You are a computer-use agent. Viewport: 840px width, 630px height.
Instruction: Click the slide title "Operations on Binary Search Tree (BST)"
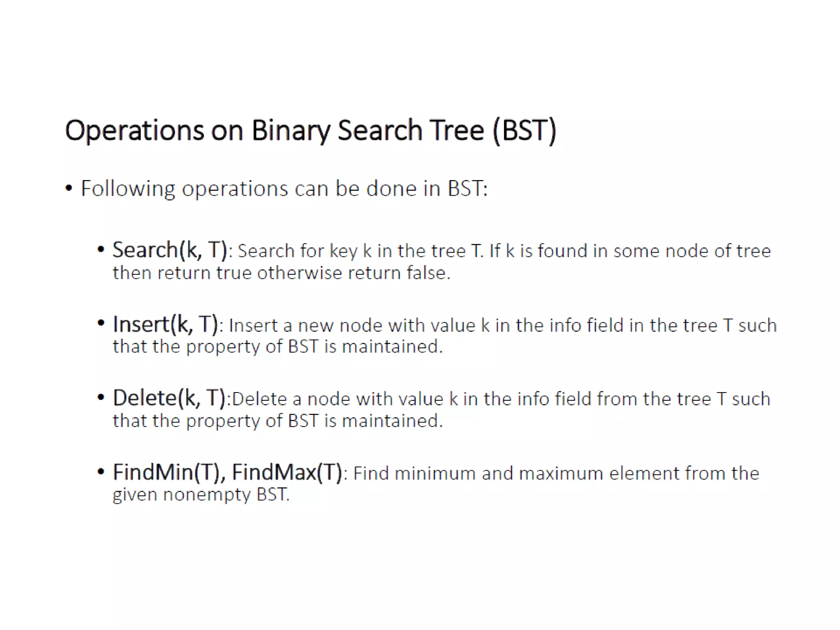click(x=310, y=130)
